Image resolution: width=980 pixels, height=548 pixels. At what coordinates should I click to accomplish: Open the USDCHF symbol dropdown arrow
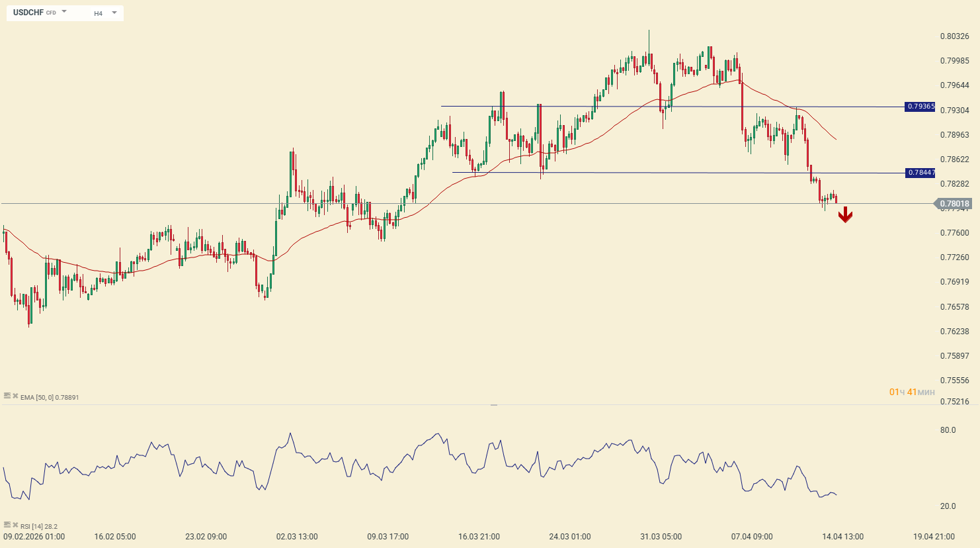coord(64,12)
